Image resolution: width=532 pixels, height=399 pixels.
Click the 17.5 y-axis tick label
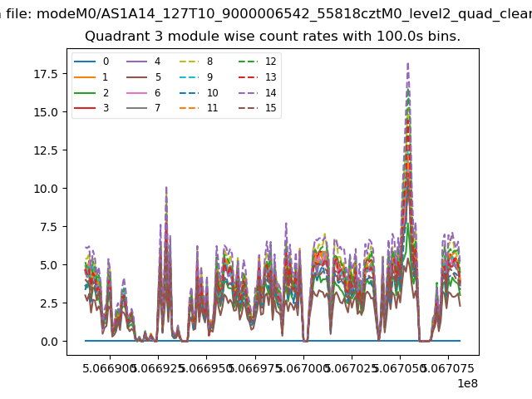pyautogui.click(x=46, y=74)
